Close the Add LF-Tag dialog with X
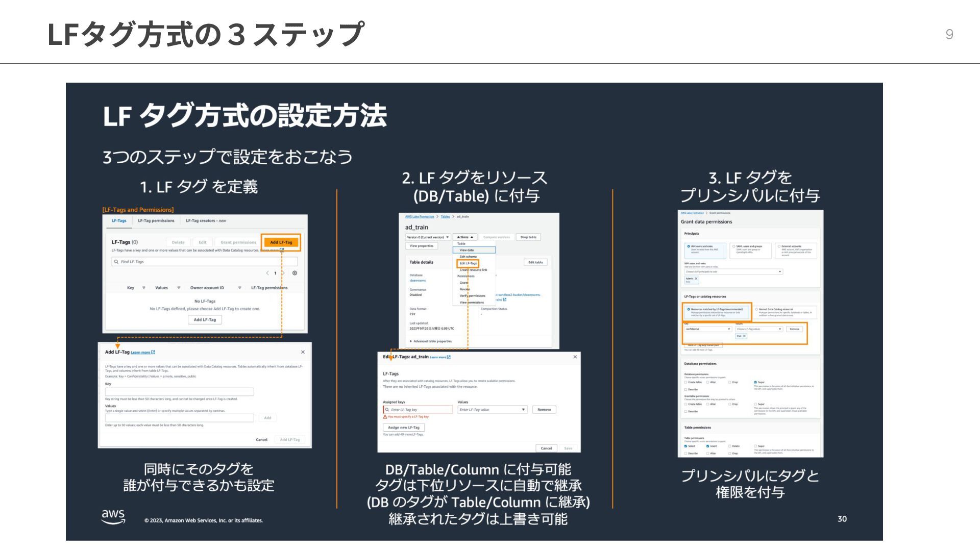Screen dimensions: 980x551 [x=303, y=352]
